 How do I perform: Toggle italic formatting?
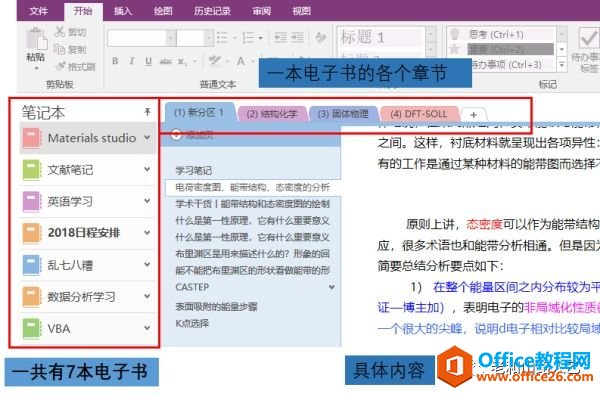coord(132,61)
